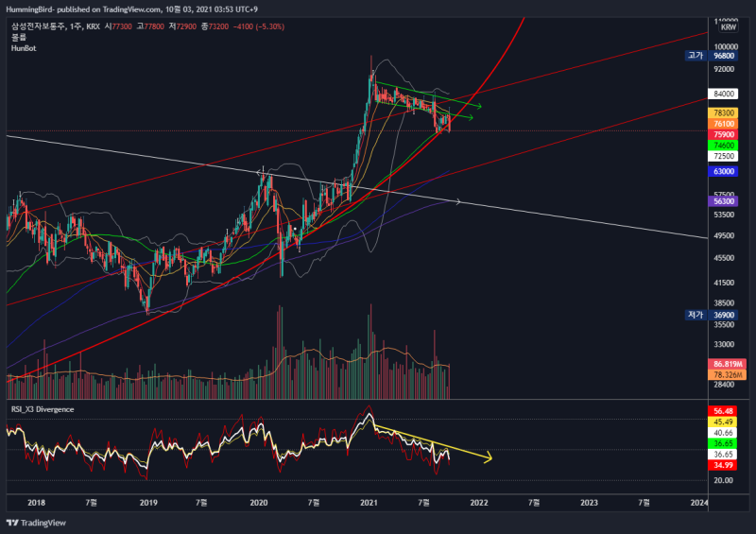Click the 2019 label on time axis
The image size is (756, 534).
click(x=148, y=503)
